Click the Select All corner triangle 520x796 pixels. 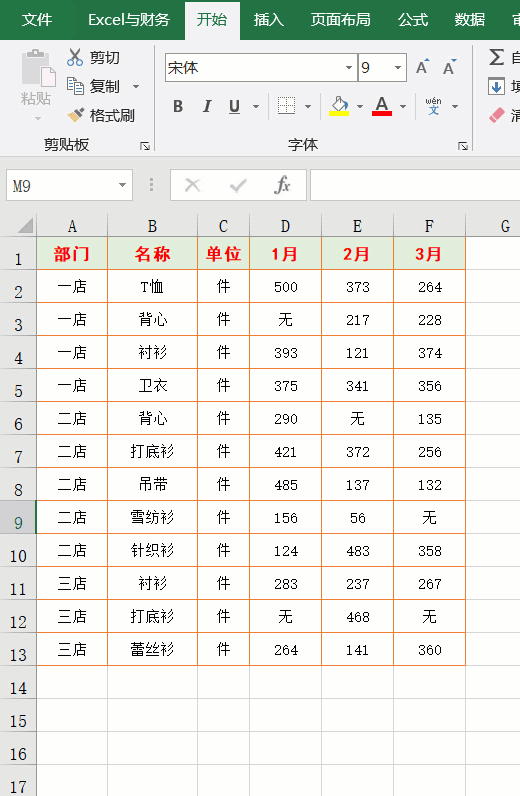(25, 225)
